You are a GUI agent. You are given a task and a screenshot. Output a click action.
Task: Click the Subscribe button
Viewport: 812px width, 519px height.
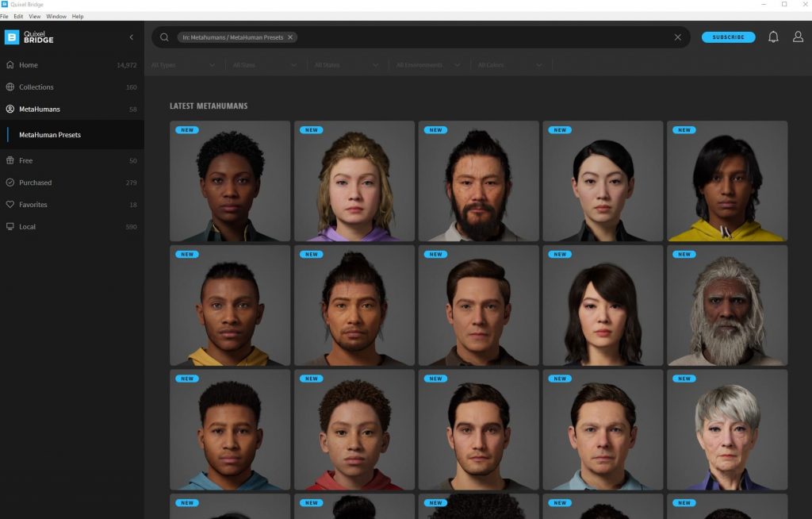coord(728,37)
